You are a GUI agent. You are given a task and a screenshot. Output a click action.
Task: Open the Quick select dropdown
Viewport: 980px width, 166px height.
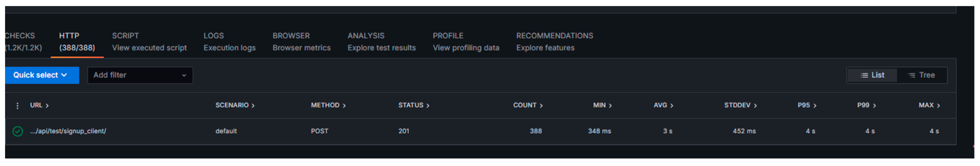point(41,75)
